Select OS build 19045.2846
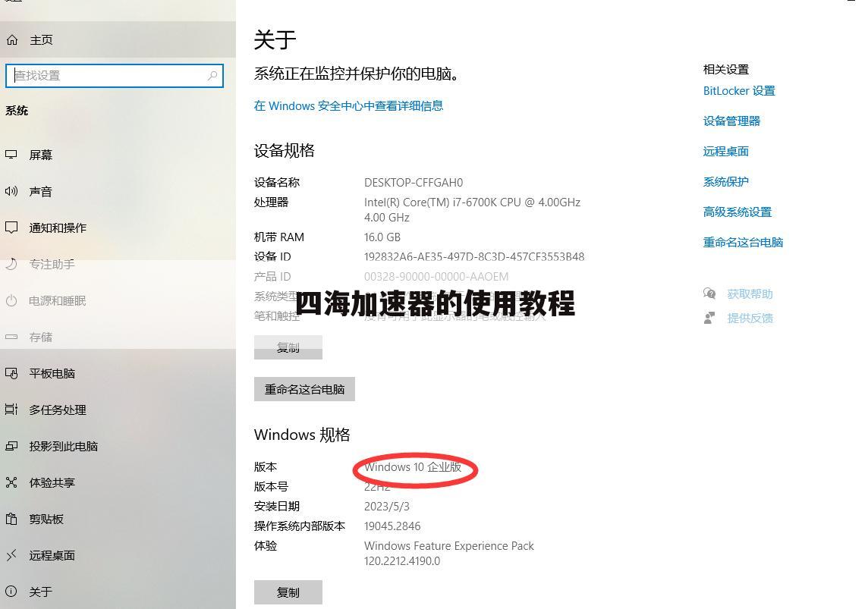Image resolution: width=868 pixels, height=609 pixels. click(x=392, y=526)
